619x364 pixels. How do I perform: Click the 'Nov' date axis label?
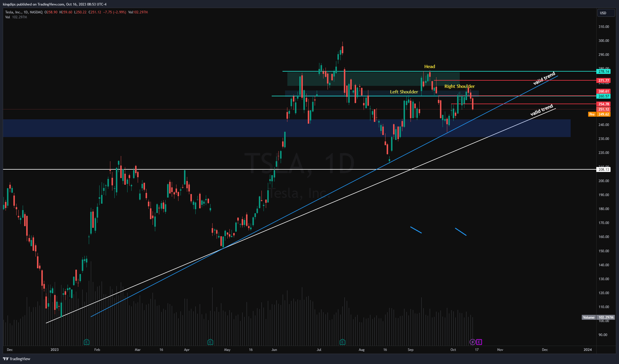click(500, 350)
